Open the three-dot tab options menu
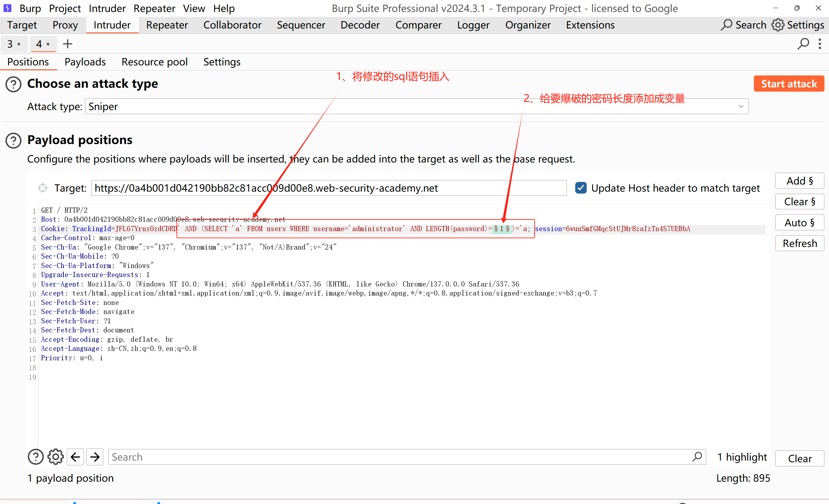Viewport: 829px width, 504px height. 820,44
